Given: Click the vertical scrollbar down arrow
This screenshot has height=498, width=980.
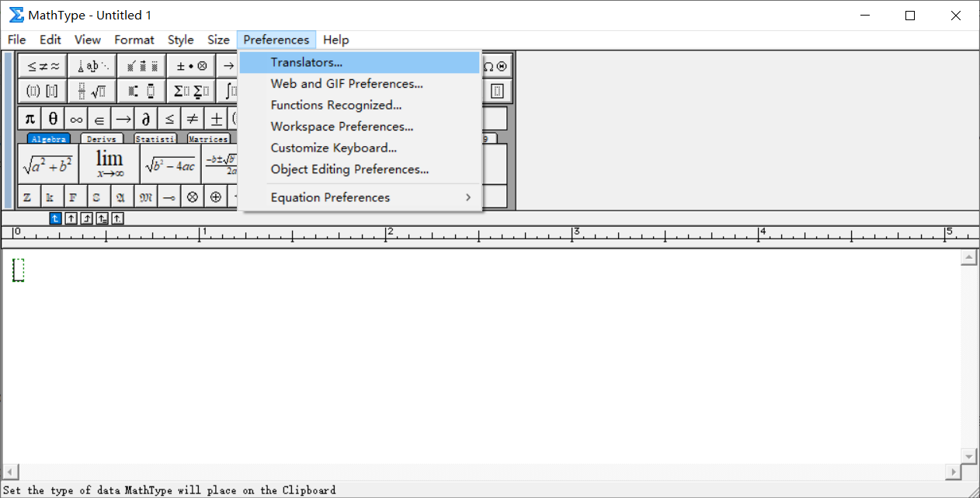Looking at the screenshot, I should [968, 455].
